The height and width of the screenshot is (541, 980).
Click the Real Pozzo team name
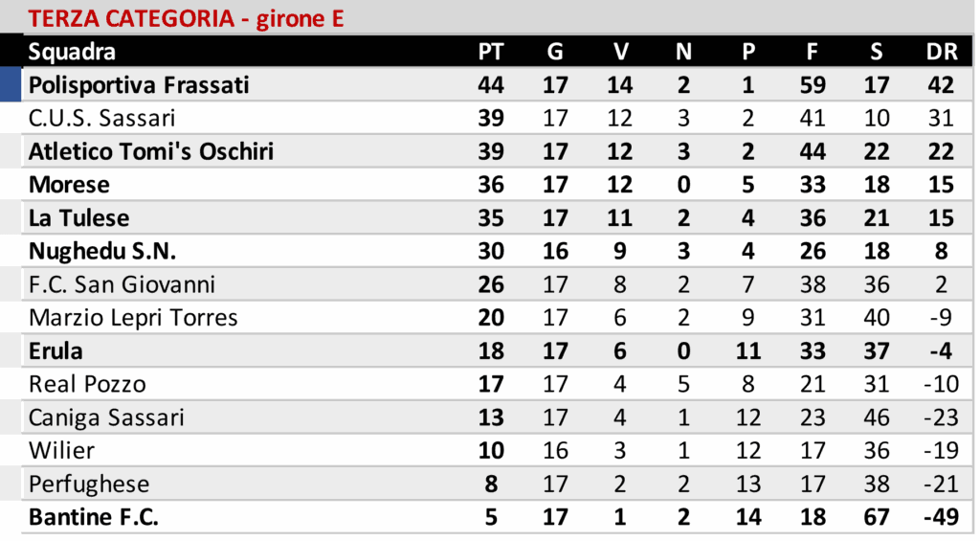coord(87,384)
